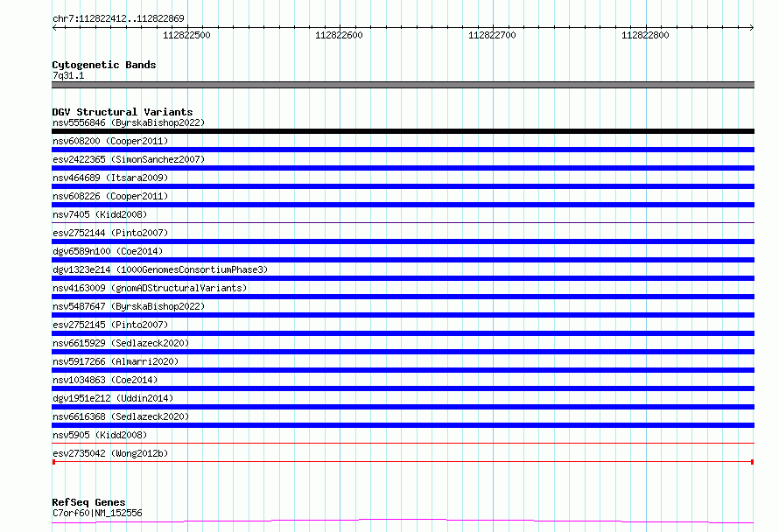
Task: Click the black nsv5556846 ByrskaBishop2022 variant bar
Action: (403, 131)
